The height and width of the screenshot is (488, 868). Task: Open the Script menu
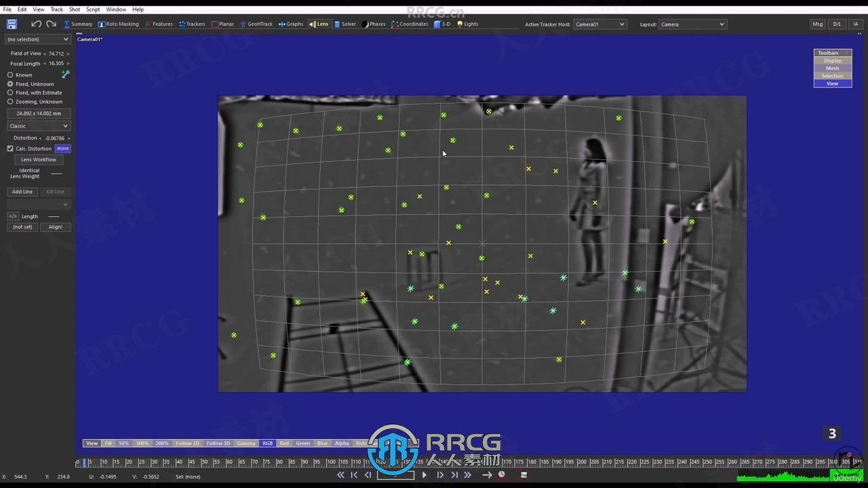93,9
